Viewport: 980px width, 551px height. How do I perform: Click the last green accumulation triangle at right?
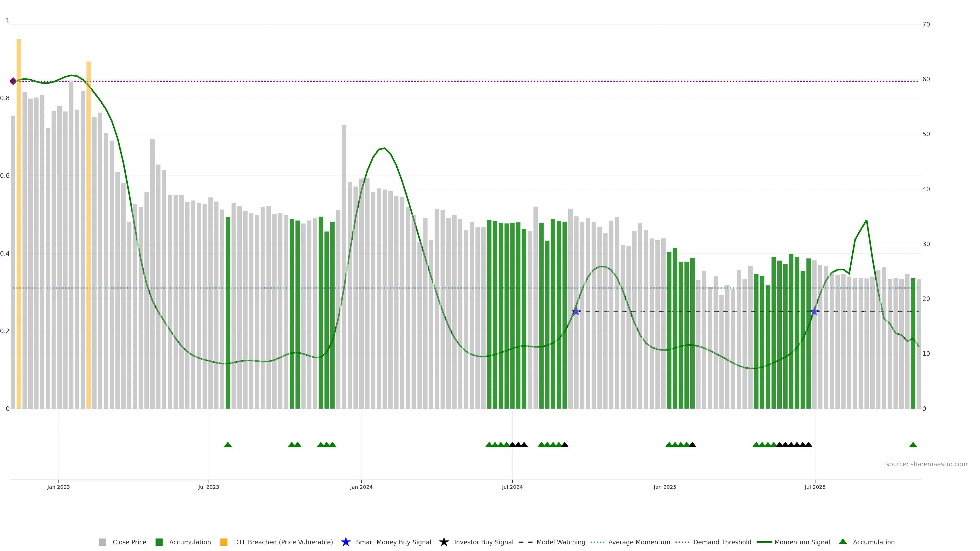coord(913,445)
